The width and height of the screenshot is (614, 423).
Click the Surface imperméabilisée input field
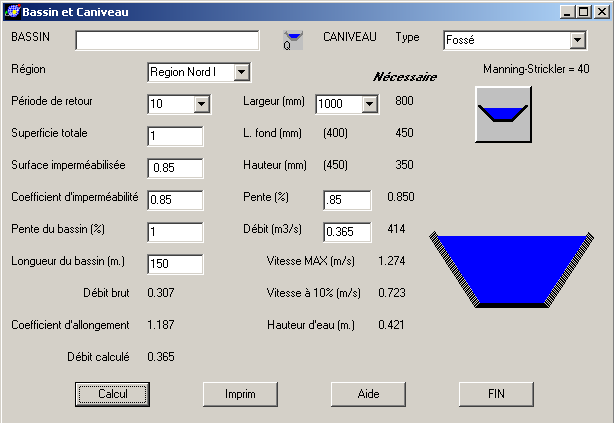(x=175, y=168)
